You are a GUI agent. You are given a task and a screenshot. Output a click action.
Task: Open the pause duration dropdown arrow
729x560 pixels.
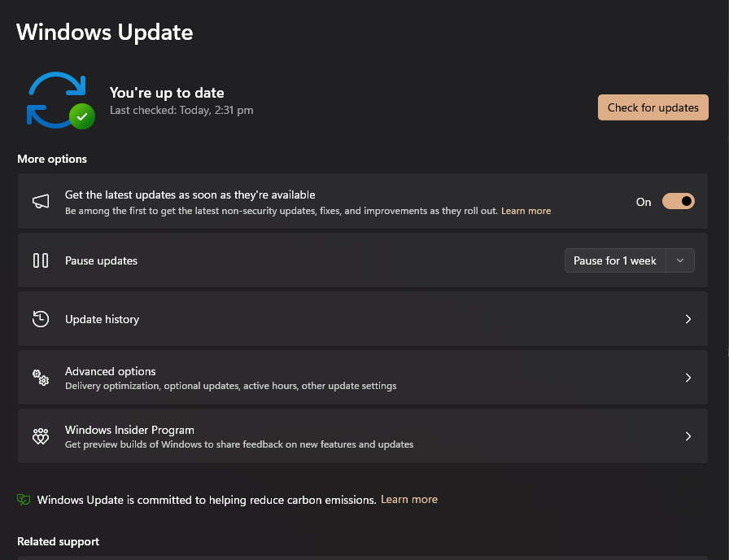pyautogui.click(x=680, y=260)
